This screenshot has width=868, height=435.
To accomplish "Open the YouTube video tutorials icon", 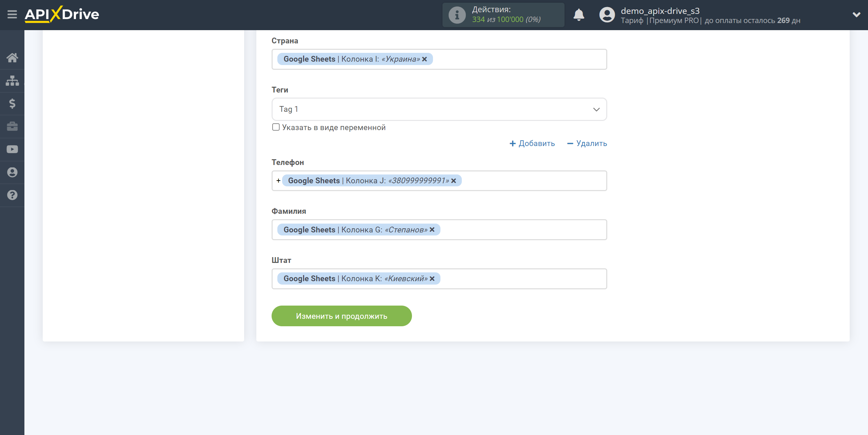I will (x=12, y=149).
